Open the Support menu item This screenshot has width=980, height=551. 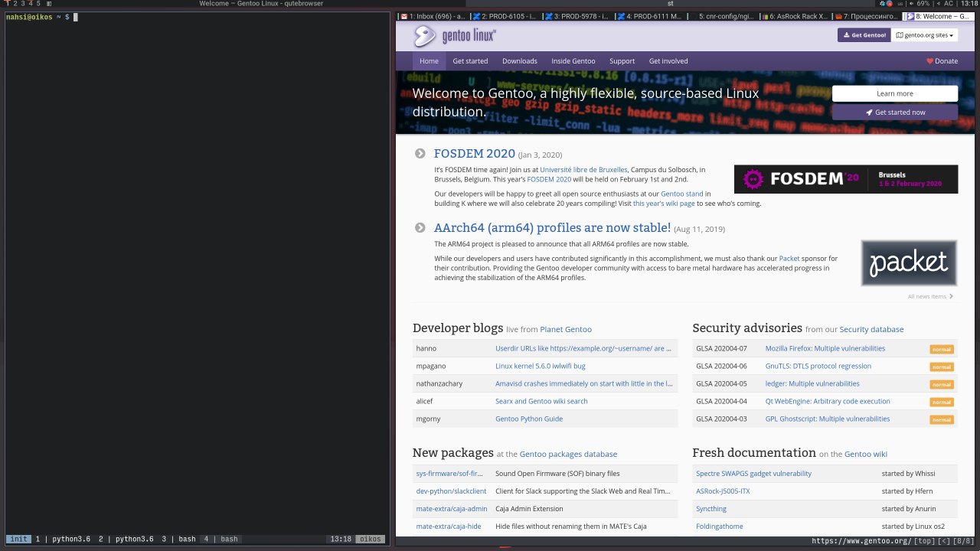[622, 61]
